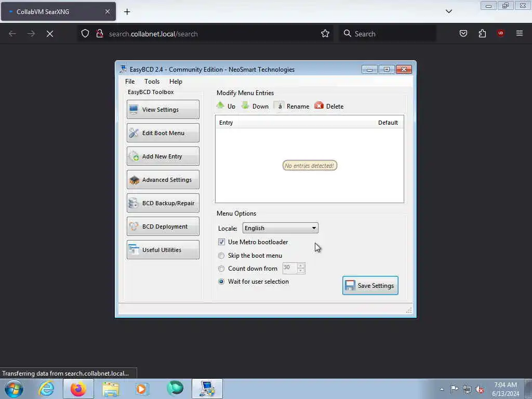Click the Firefox address bar URL
The height and width of the screenshot is (399, 532).
point(153,34)
